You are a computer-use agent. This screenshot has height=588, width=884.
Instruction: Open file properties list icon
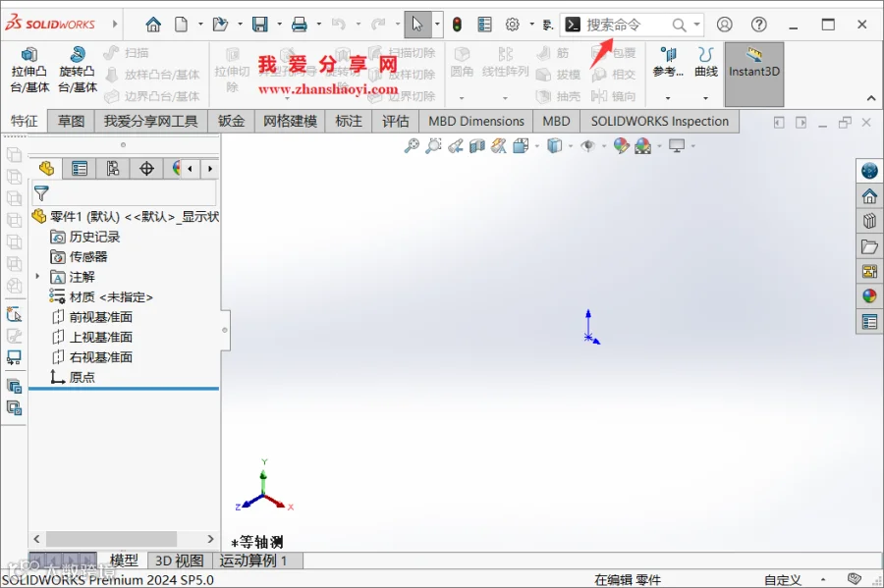484,25
